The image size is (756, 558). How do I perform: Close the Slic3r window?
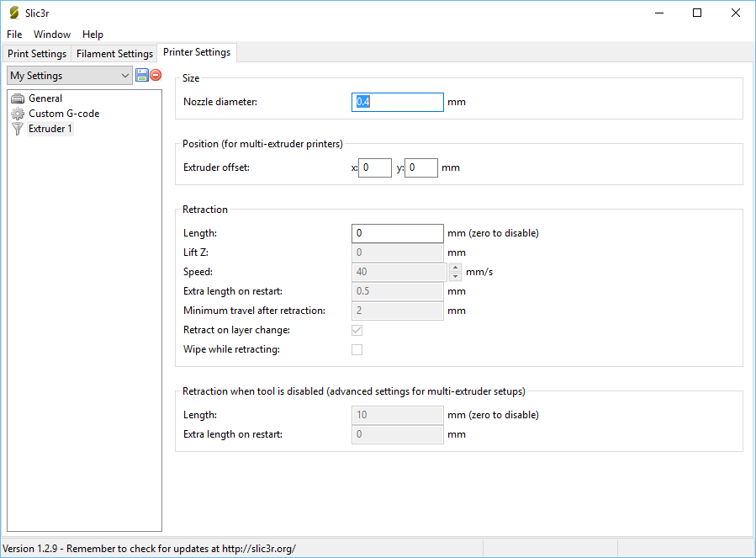click(x=735, y=13)
